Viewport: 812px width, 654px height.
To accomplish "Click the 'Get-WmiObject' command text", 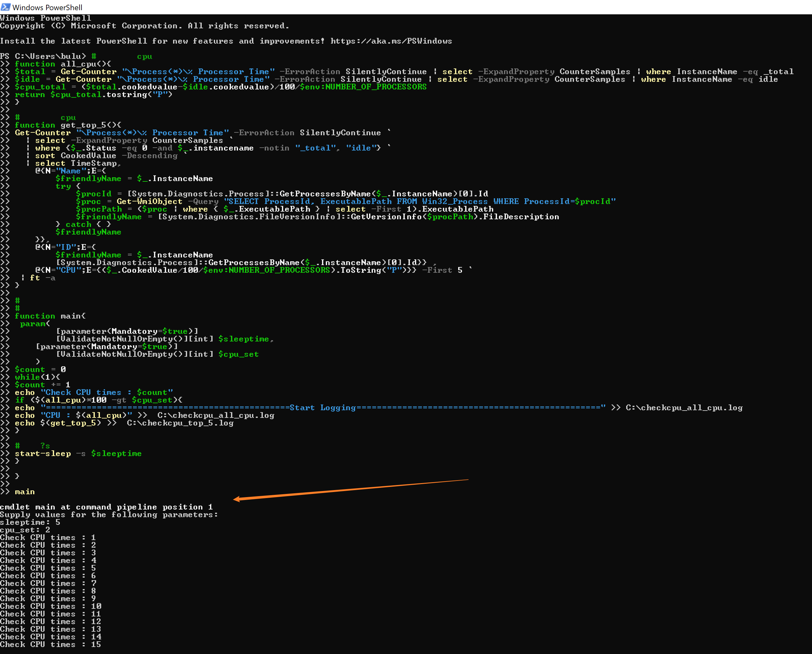I will pos(149,201).
